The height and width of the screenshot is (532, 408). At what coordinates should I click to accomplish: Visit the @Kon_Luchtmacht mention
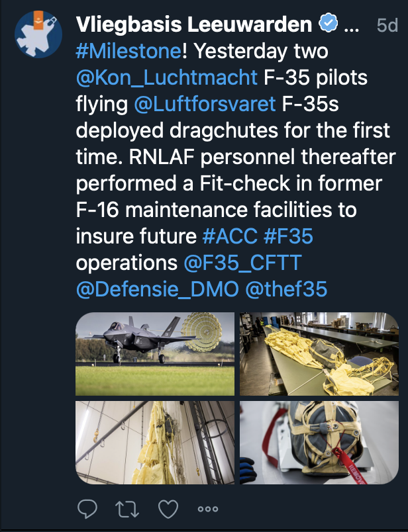click(x=166, y=77)
